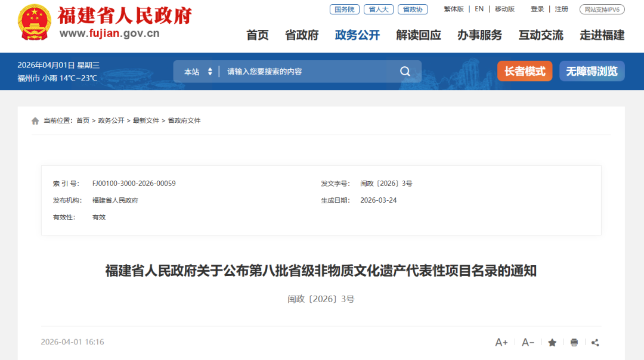644x360 pixels.
Task: Switch to 移动版 mobile version
Action: pyautogui.click(x=504, y=9)
